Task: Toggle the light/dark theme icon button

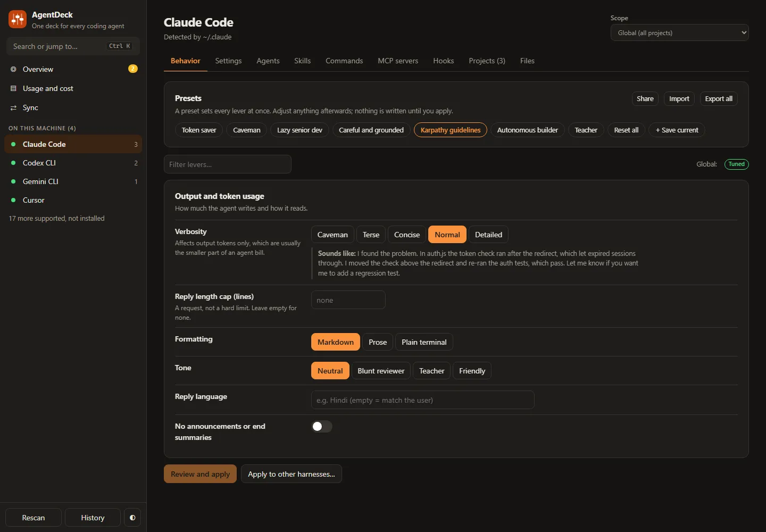Action: 132,518
